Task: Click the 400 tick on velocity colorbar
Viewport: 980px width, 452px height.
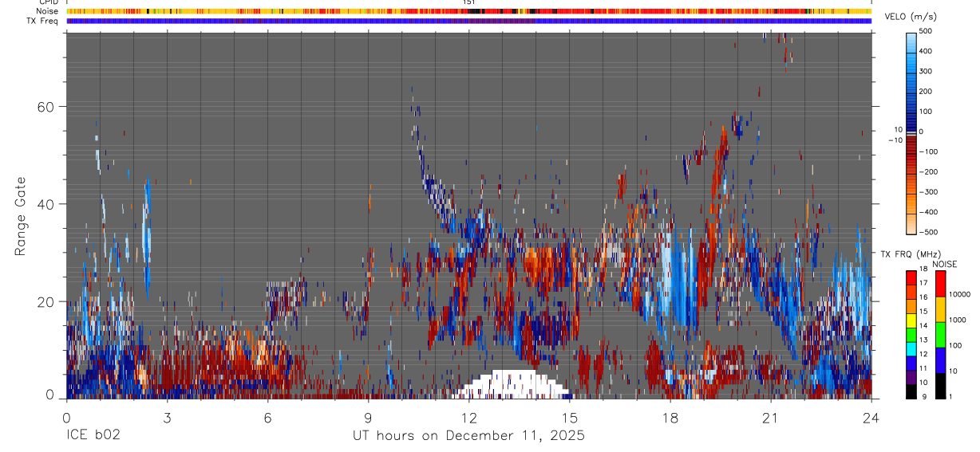Action: [x=927, y=51]
